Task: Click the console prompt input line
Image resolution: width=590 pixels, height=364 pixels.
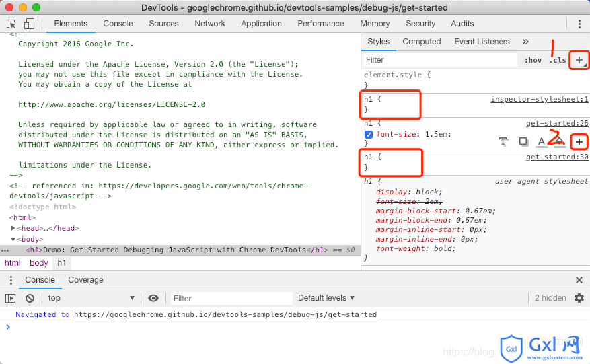Action: coord(297,327)
